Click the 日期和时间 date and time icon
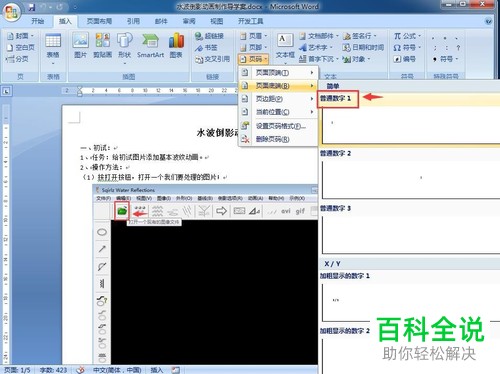Viewport: 500px width, 374px height. coord(363,48)
